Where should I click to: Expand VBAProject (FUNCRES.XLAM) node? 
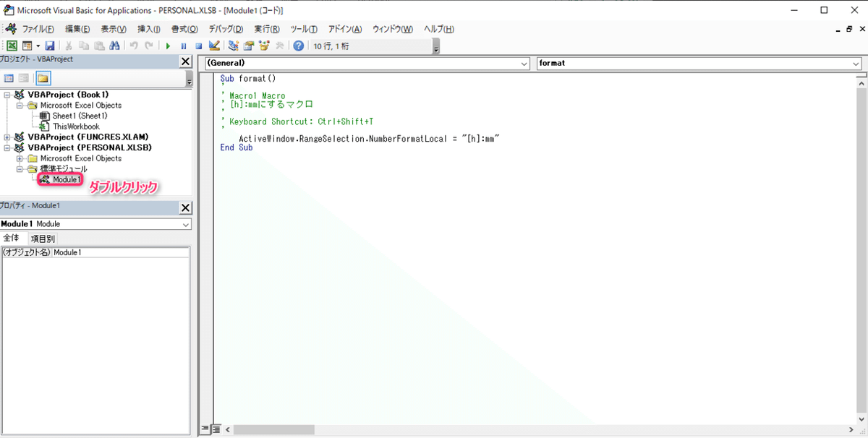click(7, 137)
